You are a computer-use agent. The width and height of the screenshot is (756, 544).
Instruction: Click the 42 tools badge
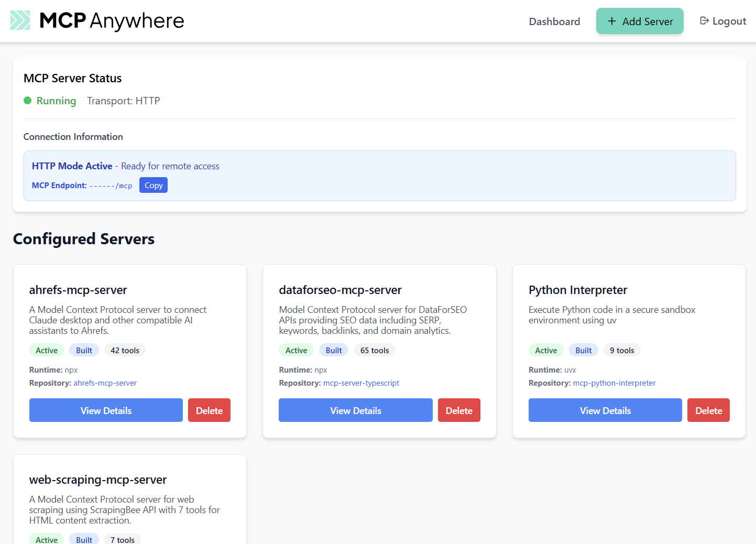point(125,350)
